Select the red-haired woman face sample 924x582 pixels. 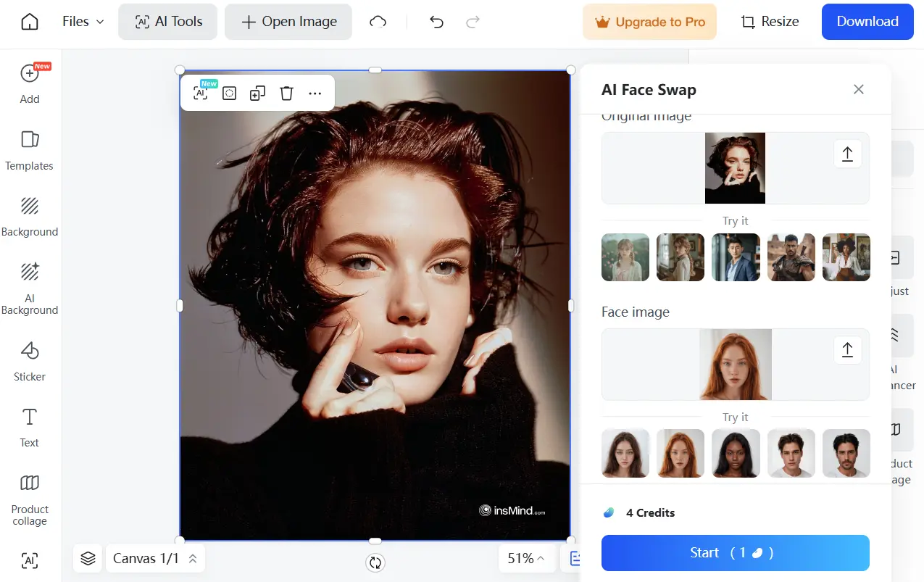680,453
